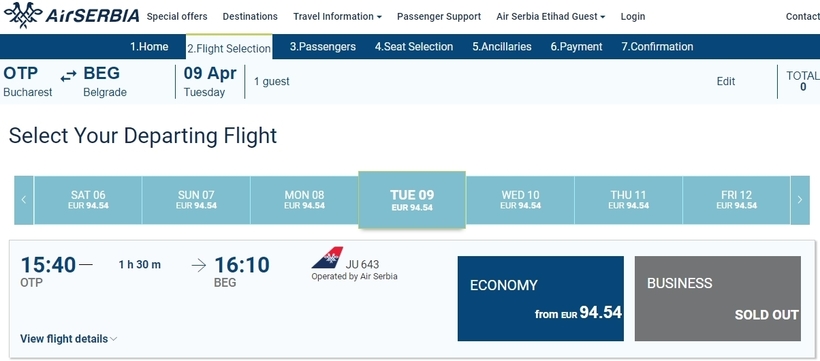Open the Login link
820x361 pixels.
[633, 16]
